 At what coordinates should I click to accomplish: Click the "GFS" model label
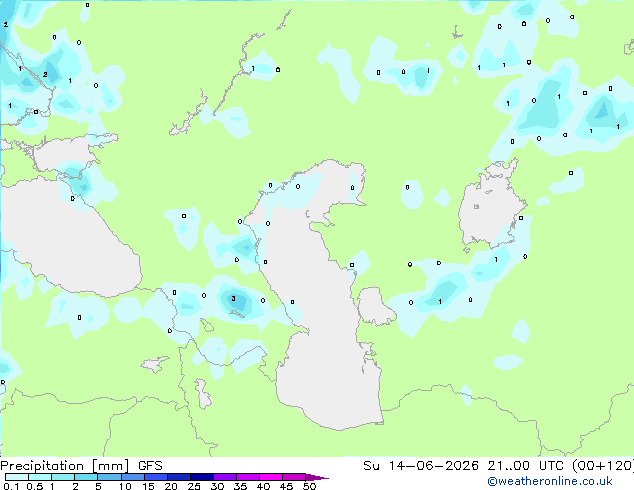150,466
